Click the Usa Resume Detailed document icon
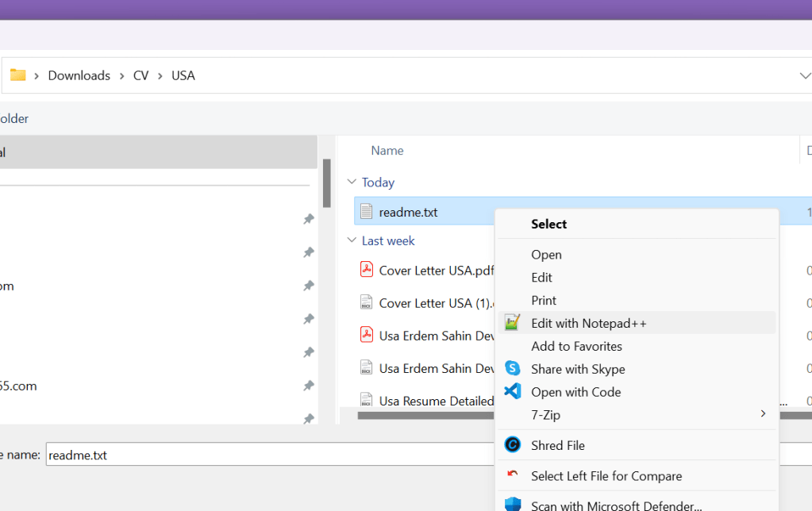This screenshot has height=511, width=812. click(x=366, y=399)
